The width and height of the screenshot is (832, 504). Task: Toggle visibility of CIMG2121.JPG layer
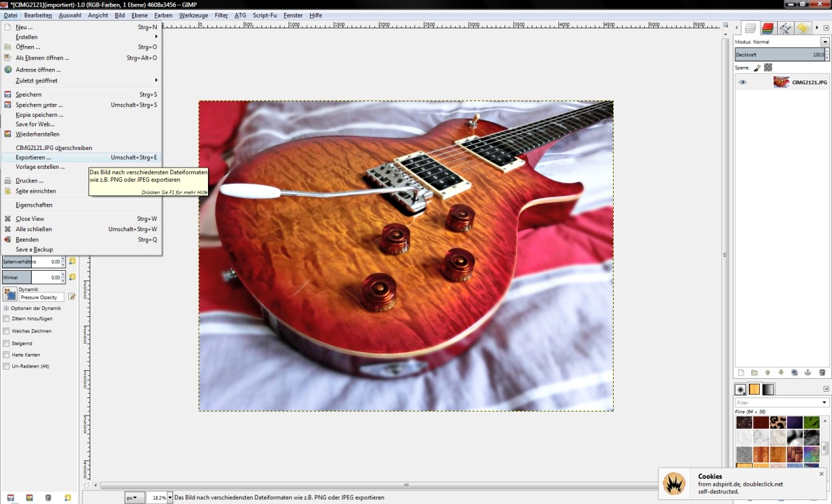(743, 82)
